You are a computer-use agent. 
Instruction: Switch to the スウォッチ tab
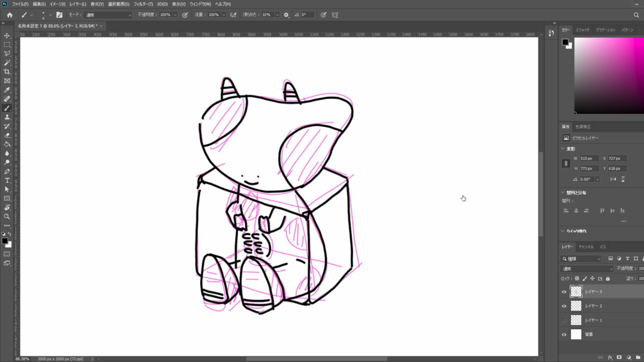(x=583, y=30)
